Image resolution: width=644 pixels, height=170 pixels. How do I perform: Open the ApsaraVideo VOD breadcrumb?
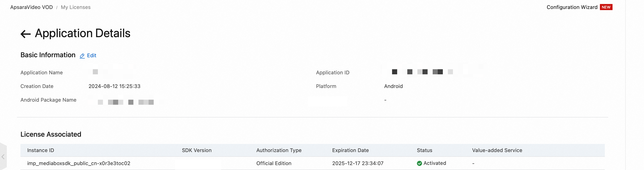(x=31, y=7)
